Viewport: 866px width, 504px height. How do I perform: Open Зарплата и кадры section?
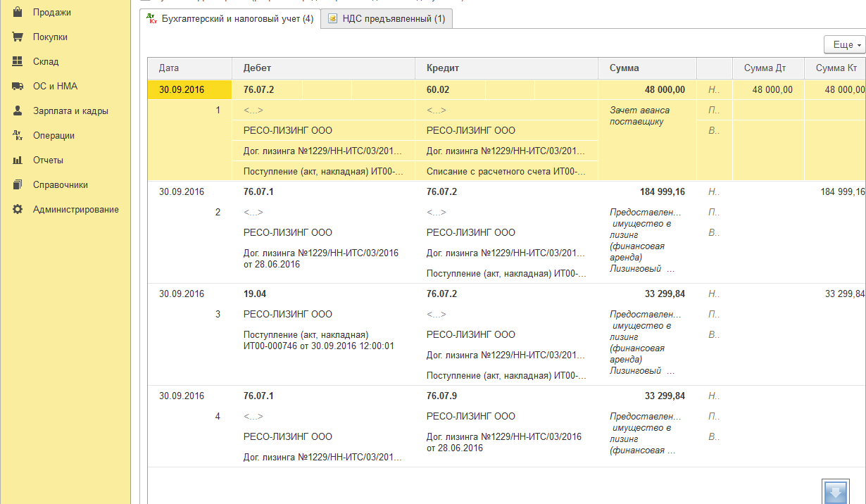[x=70, y=111]
